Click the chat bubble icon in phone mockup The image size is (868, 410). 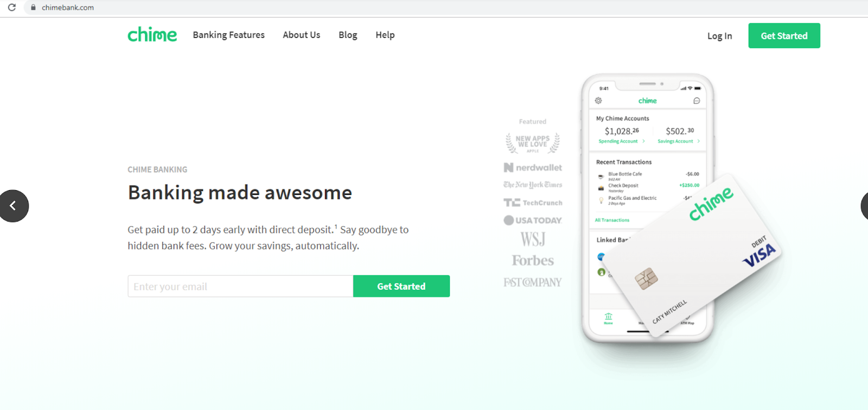coord(697,100)
